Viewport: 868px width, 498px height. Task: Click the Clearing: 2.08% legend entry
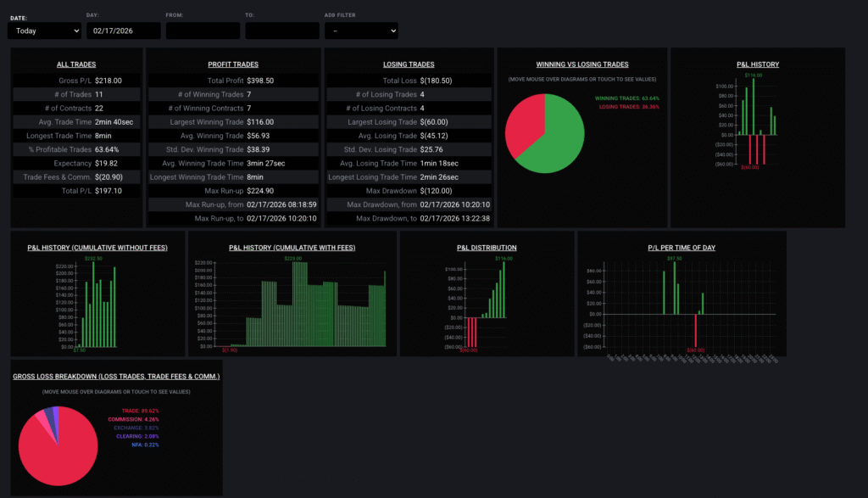point(137,437)
